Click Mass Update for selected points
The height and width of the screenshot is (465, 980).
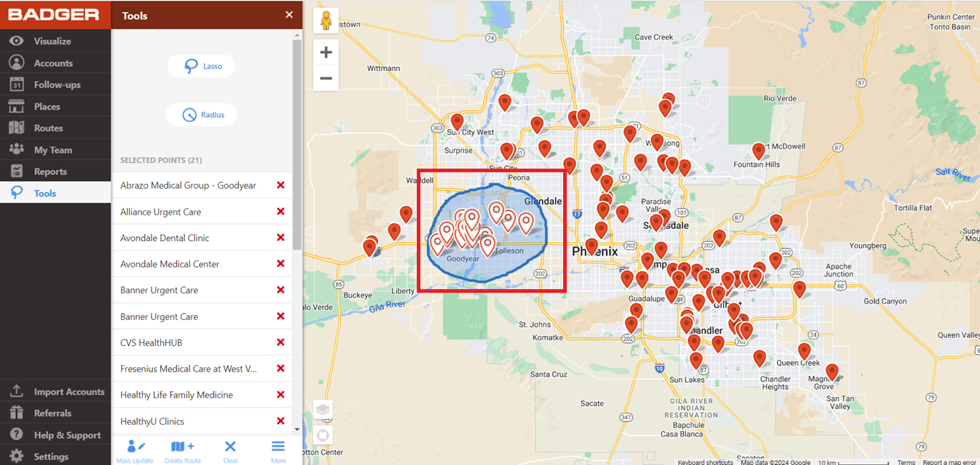click(x=135, y=451)
